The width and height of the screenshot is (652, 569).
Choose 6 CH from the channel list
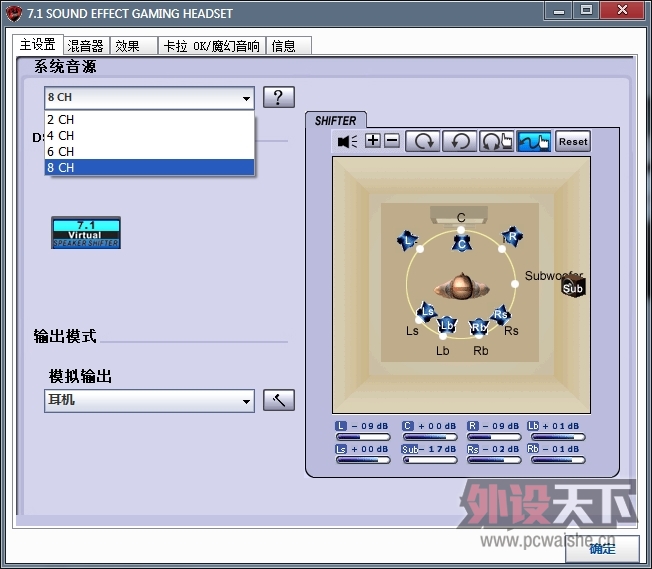pyautogui.click(x=60, y=152)
